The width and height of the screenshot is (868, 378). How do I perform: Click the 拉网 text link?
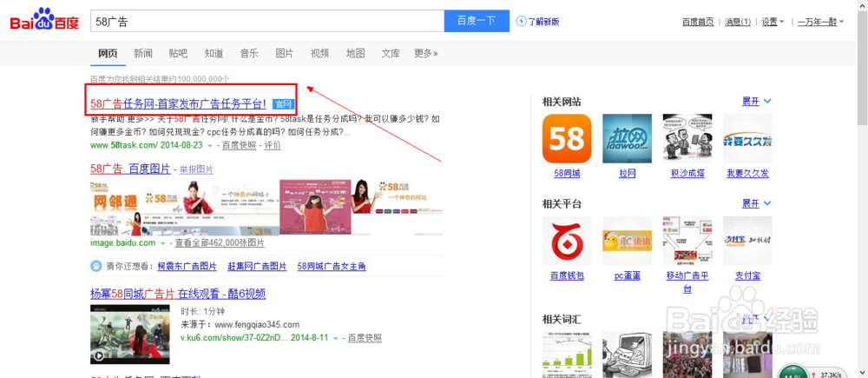click(628, 174)
